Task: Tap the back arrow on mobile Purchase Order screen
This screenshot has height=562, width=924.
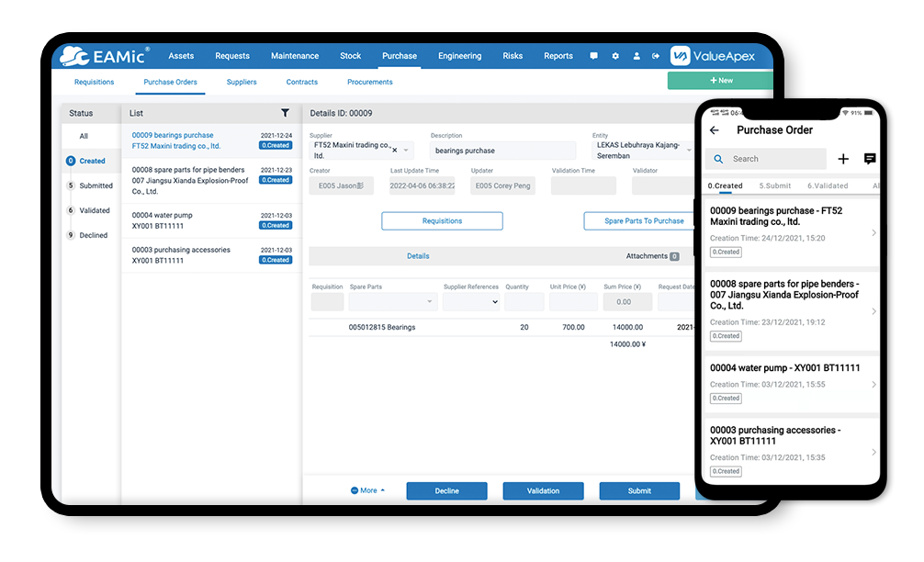Action: (716, 129)
